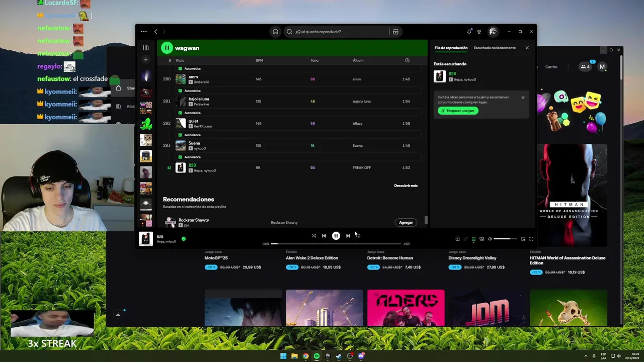Screen dimensions: 644x362
Task: Open the FREAK OFF album link
Action: click(x=361, y=167)
